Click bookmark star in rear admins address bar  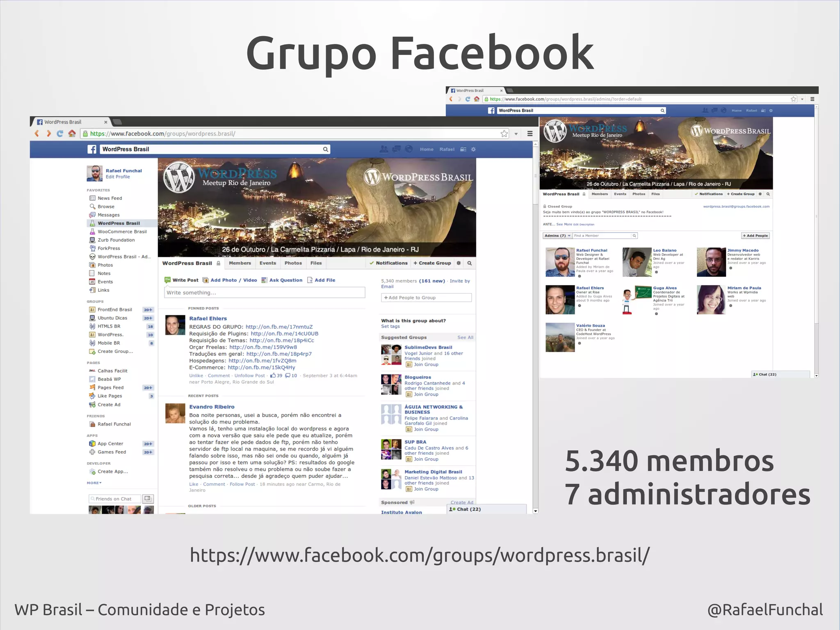pos(793,99)
